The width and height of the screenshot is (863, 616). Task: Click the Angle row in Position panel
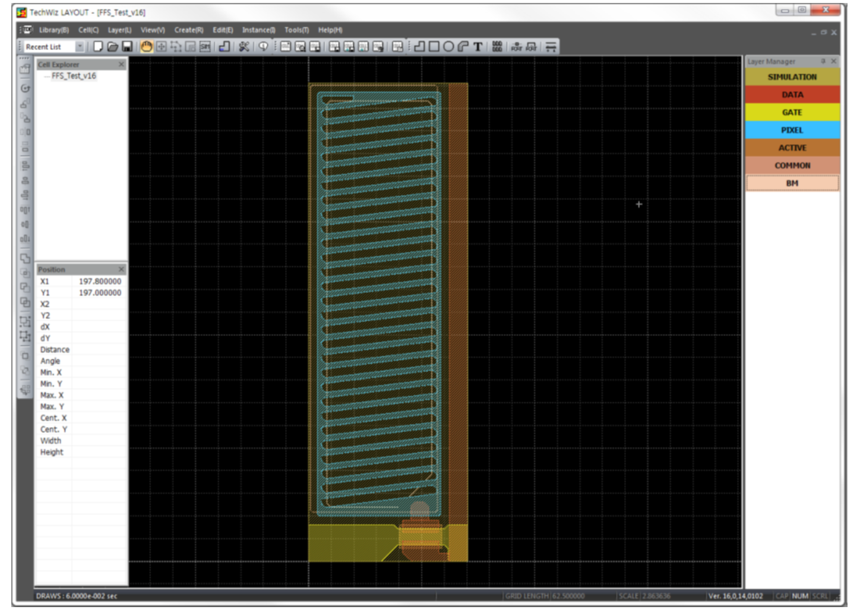81,361
